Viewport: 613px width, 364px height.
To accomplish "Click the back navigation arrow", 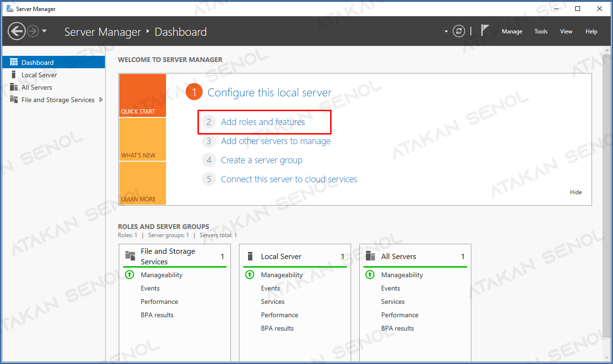I will pyautogui.click(x=16, y=31).
